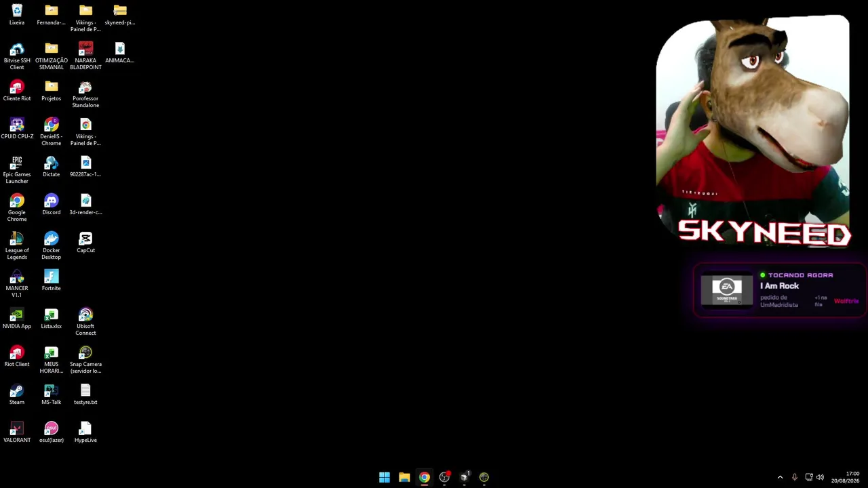Open the skyneed-pi... zipped folder

[x=120, y=15]
